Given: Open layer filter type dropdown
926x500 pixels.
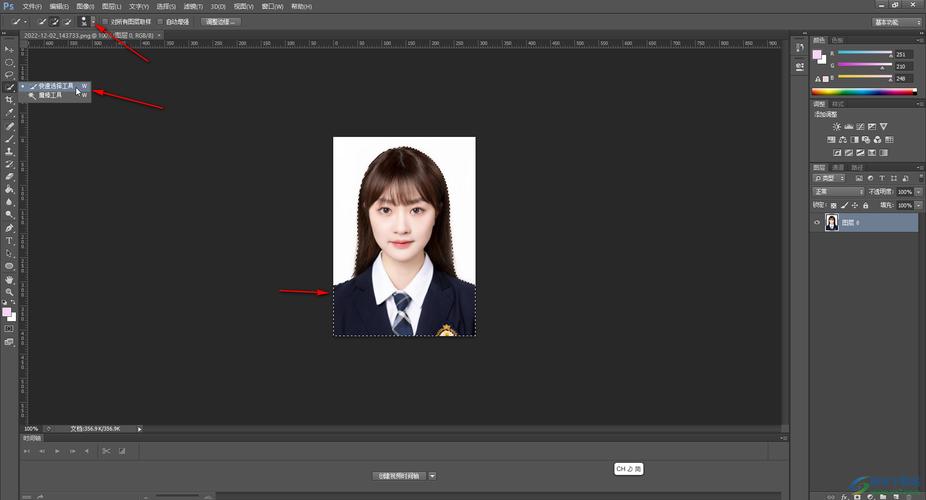Looking at the screenshot, I should [829, 178].
